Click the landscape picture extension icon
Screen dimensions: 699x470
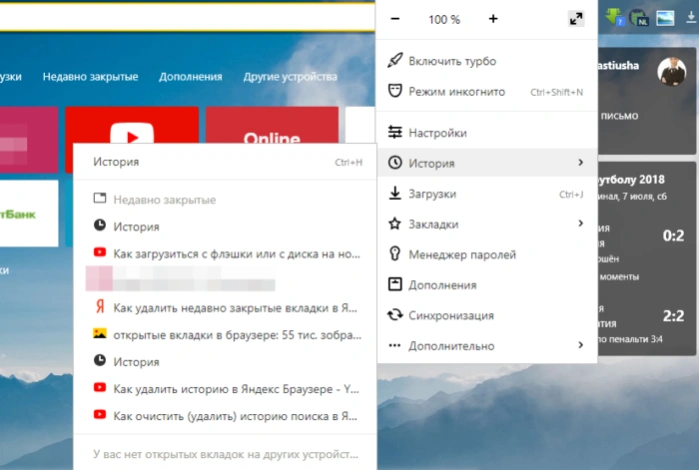point(665,18)
